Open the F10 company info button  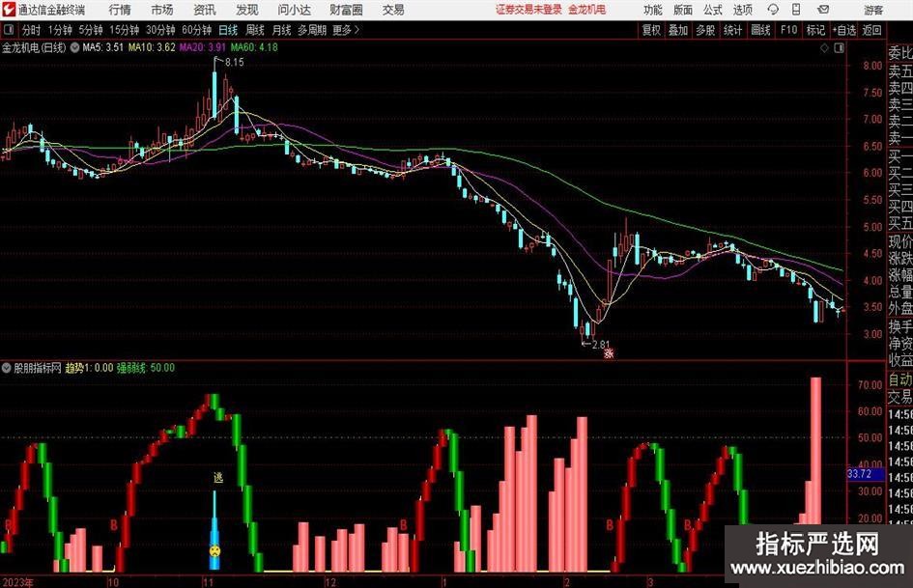(789, 30)
